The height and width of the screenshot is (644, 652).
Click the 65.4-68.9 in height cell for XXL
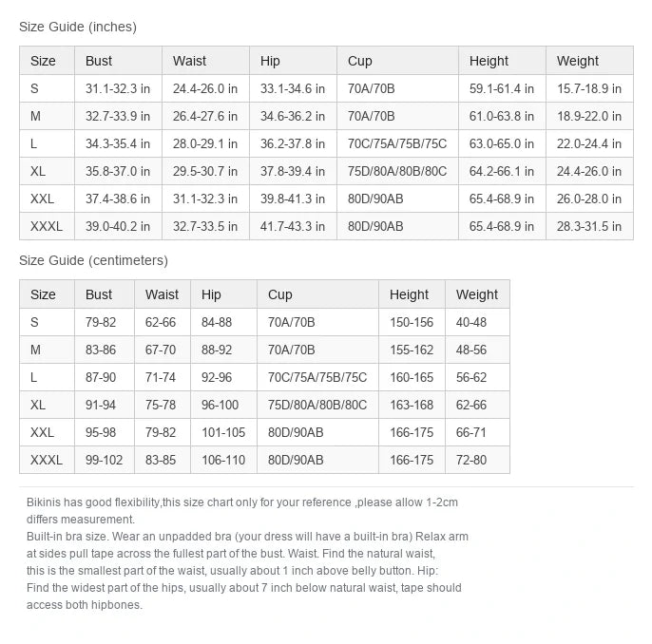(502, 199)
